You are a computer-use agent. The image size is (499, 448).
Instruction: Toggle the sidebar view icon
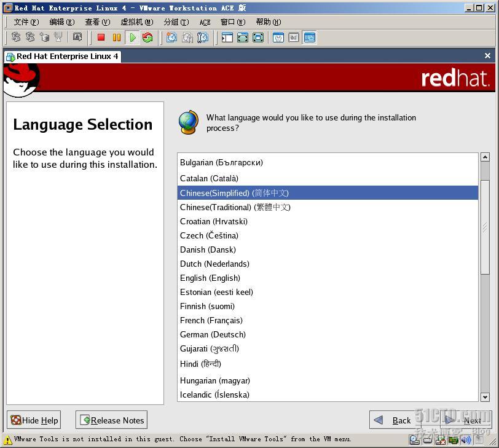click(227, 37)
